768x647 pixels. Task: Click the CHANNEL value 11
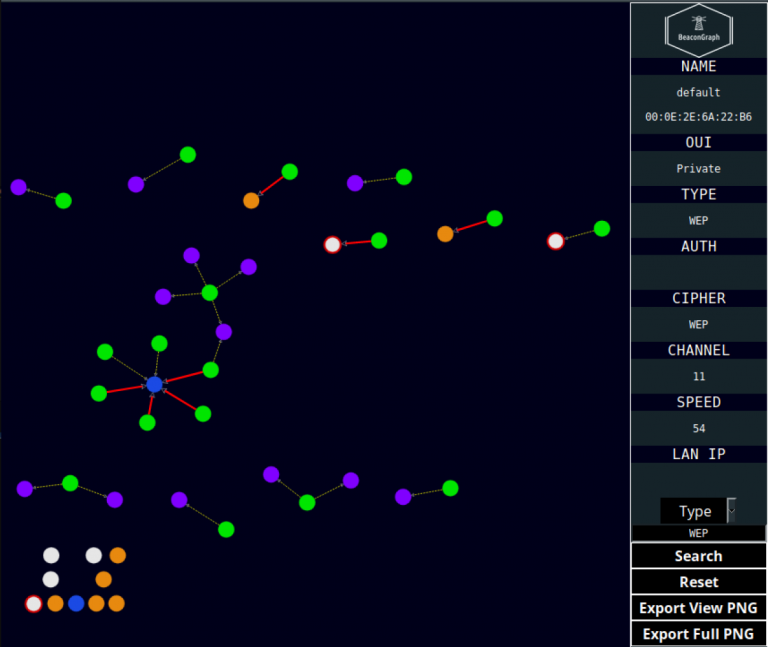pyautogui.click(x=698, y=376)
